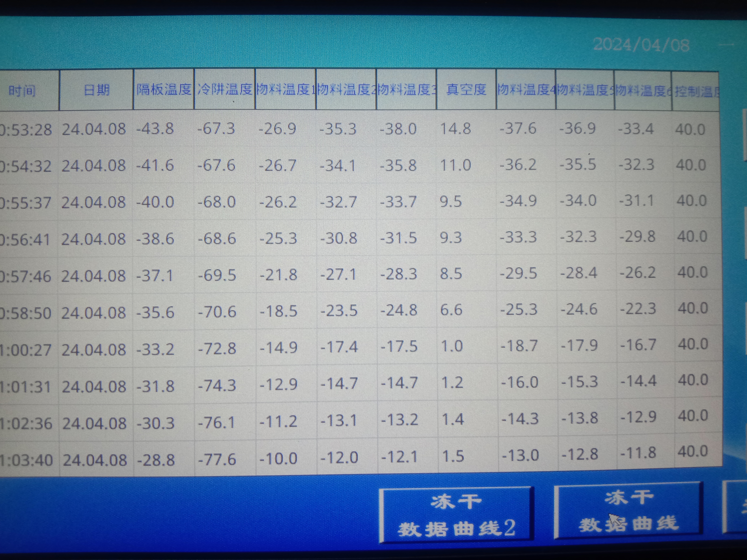747x560 pixels.
Task: Click time cell 0:57:46
Action: click(x=26, y=276)
